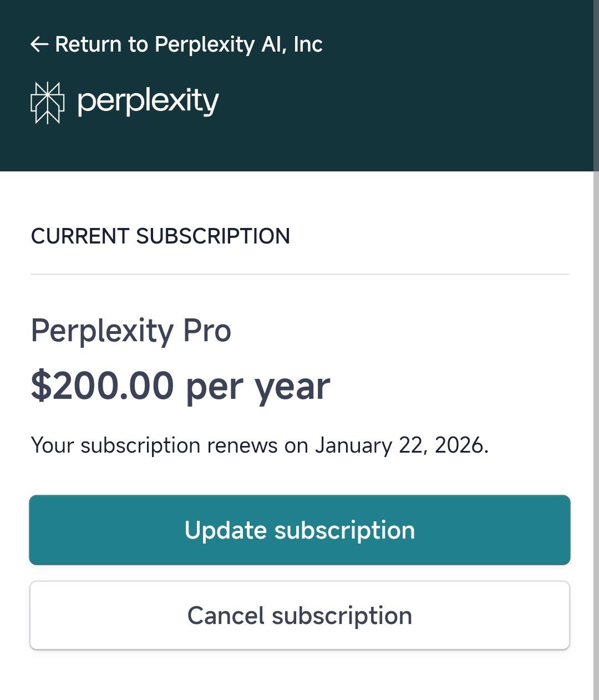599x700 pixels.
Task: Click the subscription renewal notice sentence
Action: tap(260, 445)
